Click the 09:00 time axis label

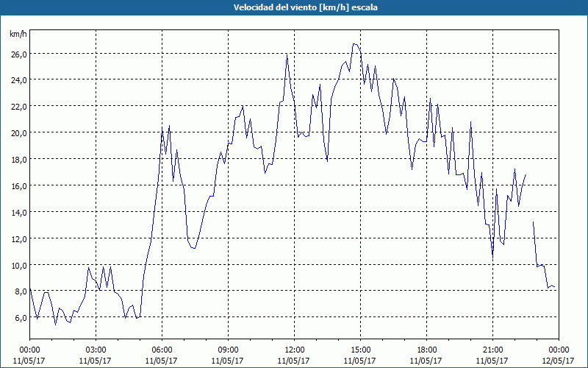(x=228, y=350)
